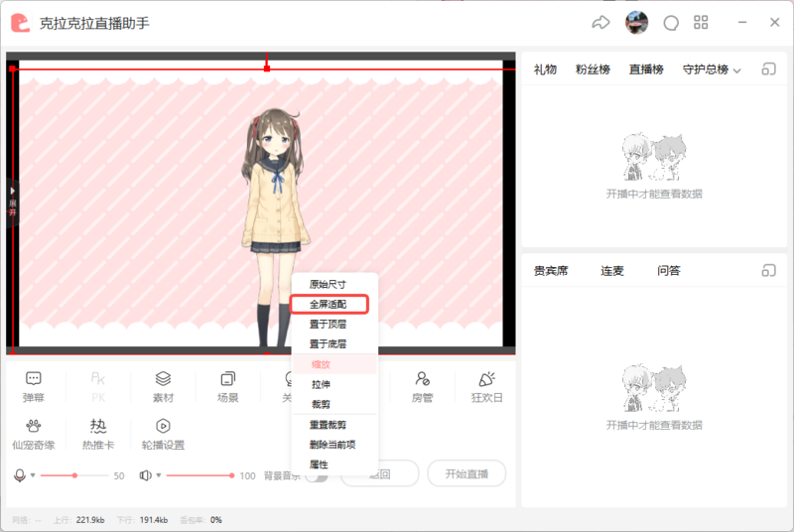794x532 pixels.
Task: Adjust the speaker volume slider
Action: pyautogui.click(x=200, y=475)
